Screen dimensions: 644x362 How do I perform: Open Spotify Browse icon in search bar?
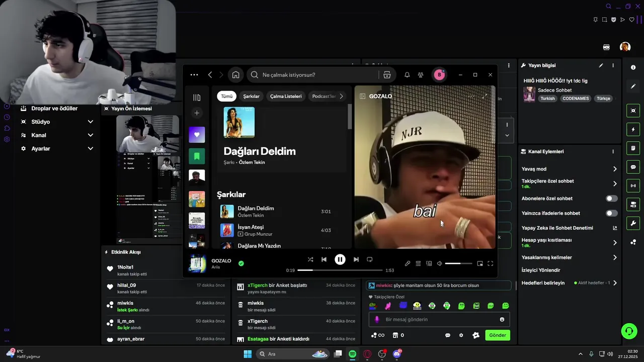(x=387, y=75)
